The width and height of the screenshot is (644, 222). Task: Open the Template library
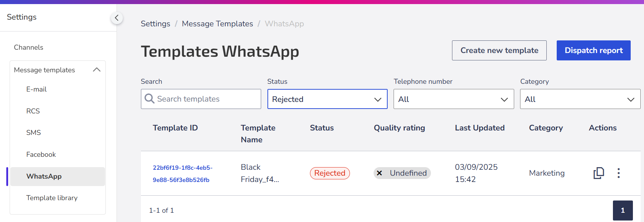pyautogui.click(x=52, y=198)
